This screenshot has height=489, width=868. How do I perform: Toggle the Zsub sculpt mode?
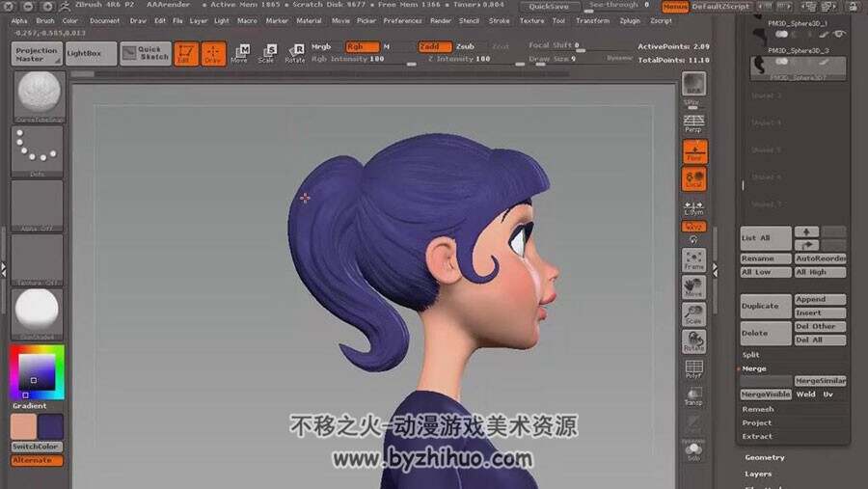click(x=465, y=46)
